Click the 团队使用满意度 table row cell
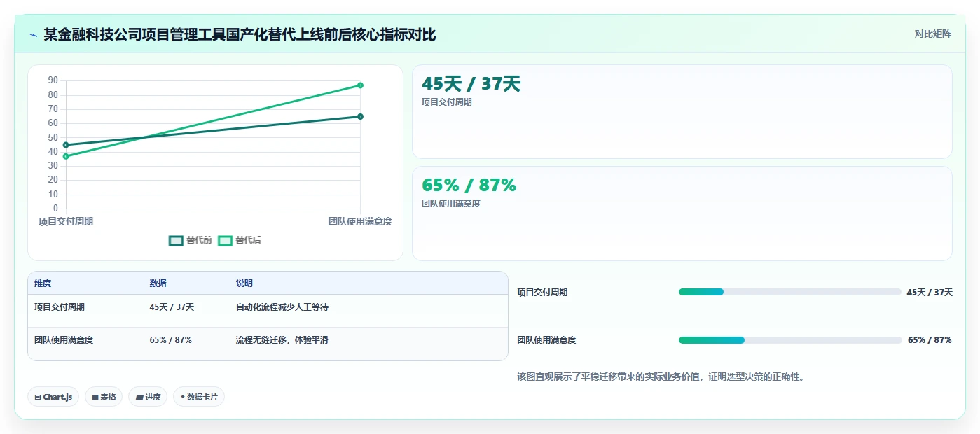The height and width of the screenshot is (434, 980). 64,340
